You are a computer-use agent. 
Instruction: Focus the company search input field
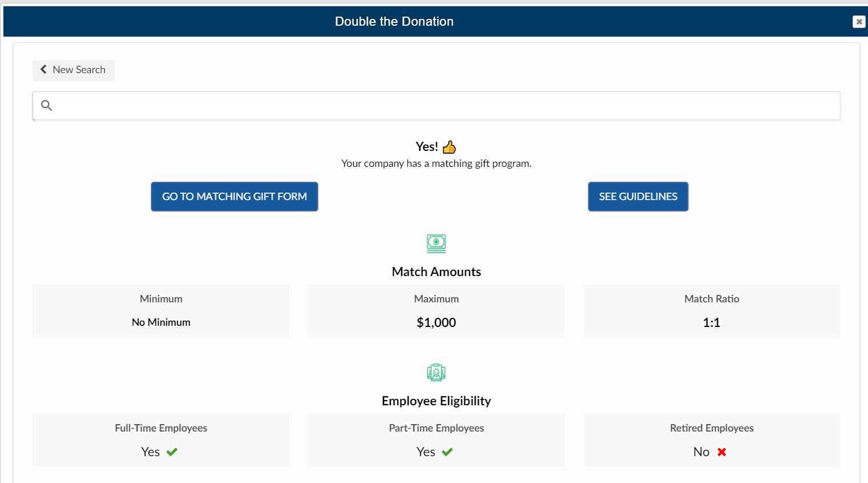click(436, 106)
